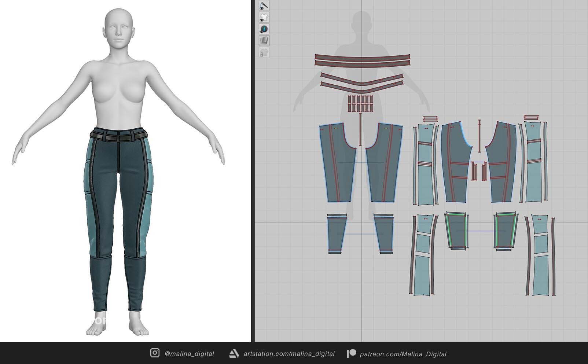The image size is (588, 364).
Task: Select the V-shaped belt pattern piece
Action: click(x=362, y=81)
